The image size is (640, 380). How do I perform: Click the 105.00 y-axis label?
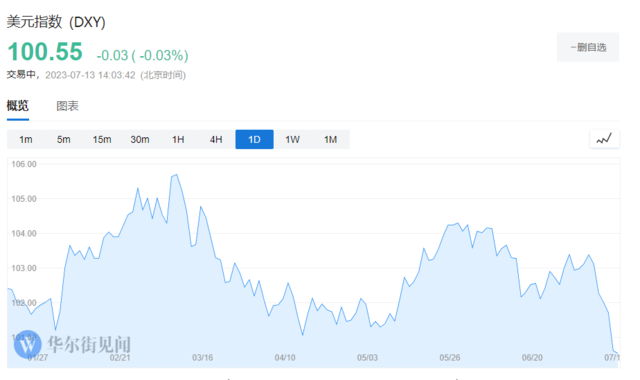click(x=24, y=199)
